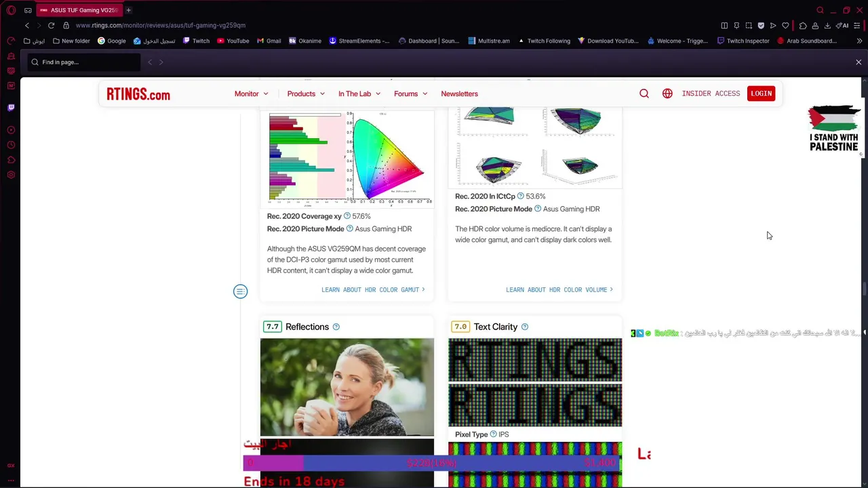Open the Google bookmark
The width and height of the screenshot is (868, 488).
point(111,41)
